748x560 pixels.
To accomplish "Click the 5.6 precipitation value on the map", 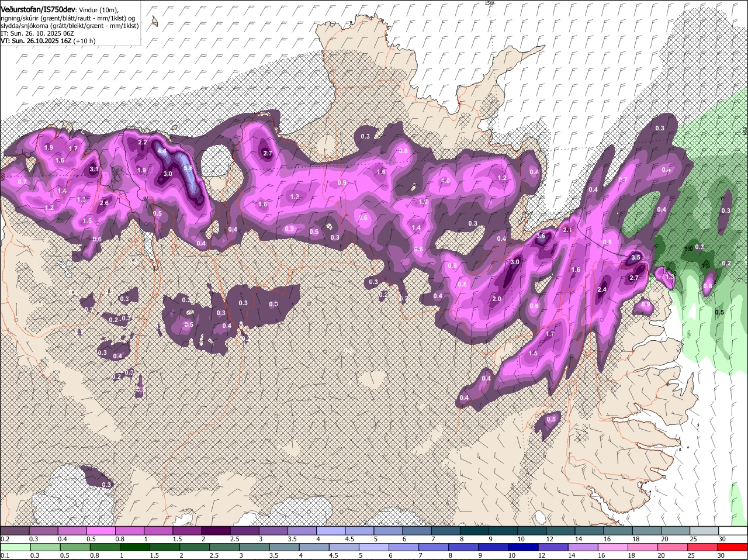I will pyautogui.click(x=188, y=168).
